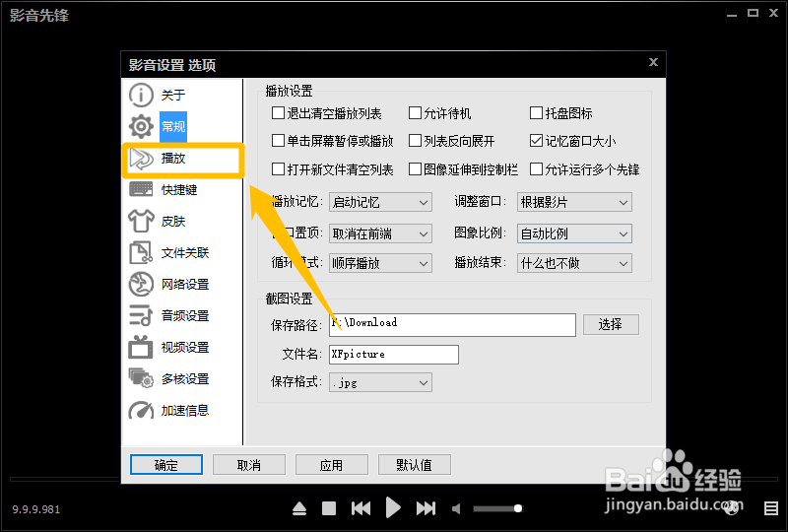Click the TV icon for 视频设置

[141, 347]
